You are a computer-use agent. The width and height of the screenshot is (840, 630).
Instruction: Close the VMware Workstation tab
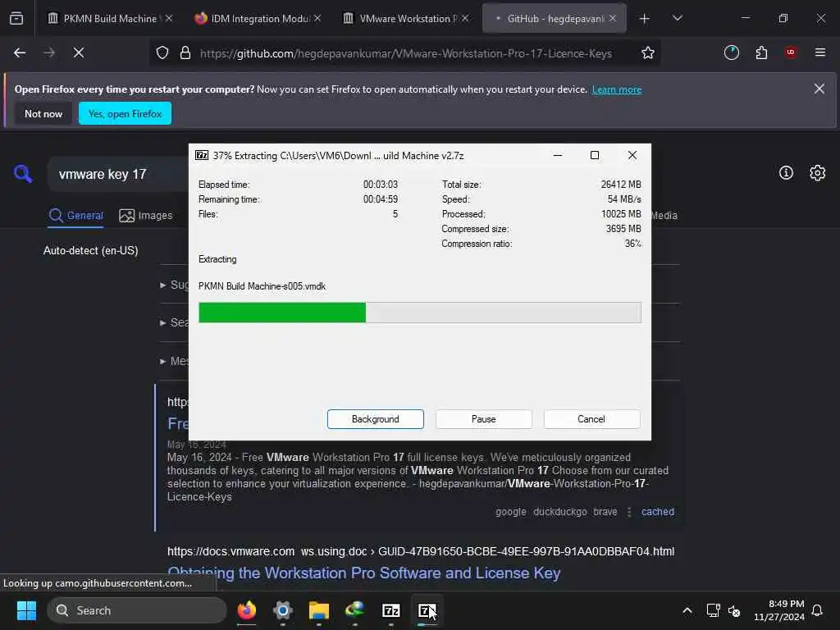click(465, 18)
